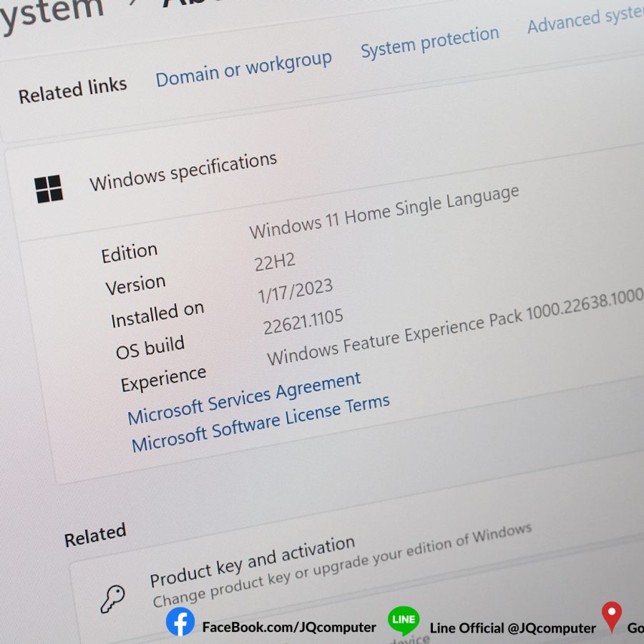Click the Windows logo in Windows specifications

coord(49,189)
